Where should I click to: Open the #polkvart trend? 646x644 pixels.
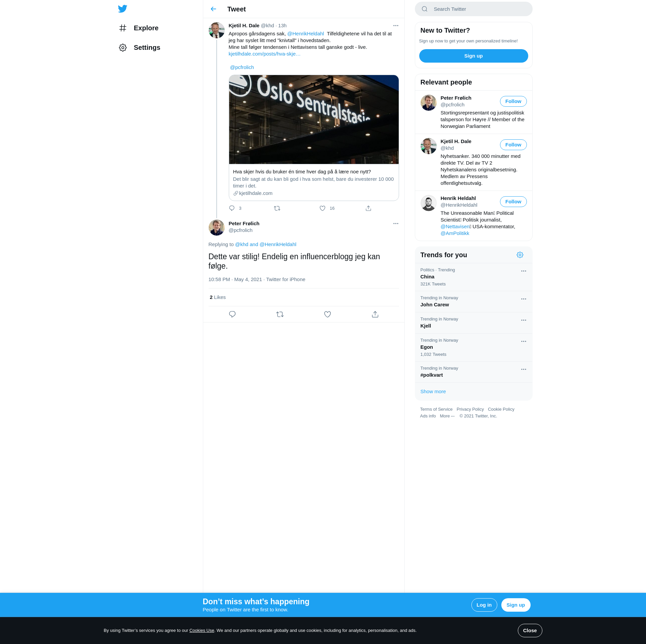click(x=473, y=372)
